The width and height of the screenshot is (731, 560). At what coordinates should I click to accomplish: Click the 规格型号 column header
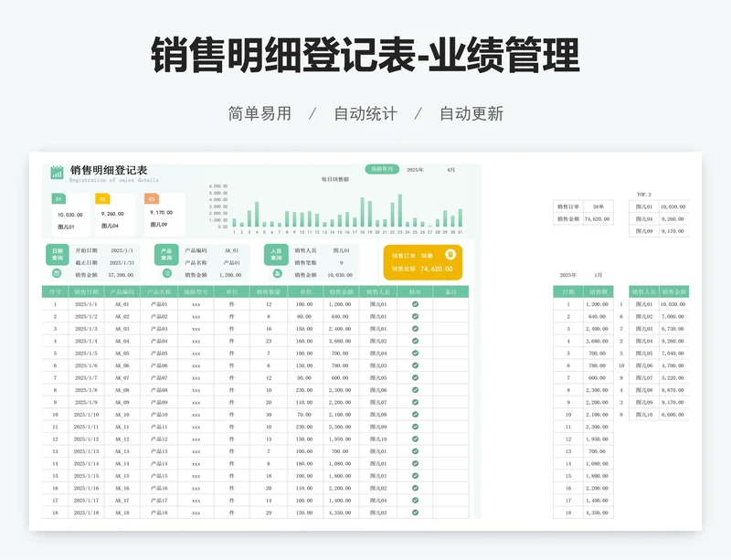[196, 292]
